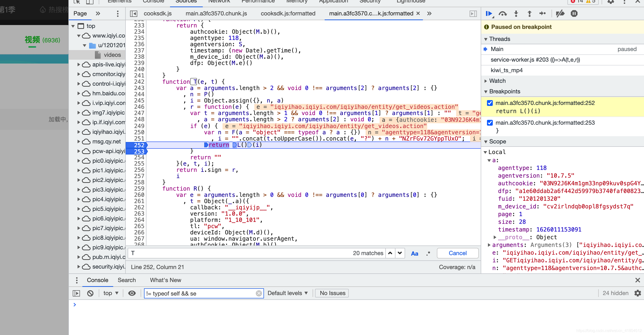Toggle match case Aa in search
Screen dimensions: 644x335
tap(414, 253)
